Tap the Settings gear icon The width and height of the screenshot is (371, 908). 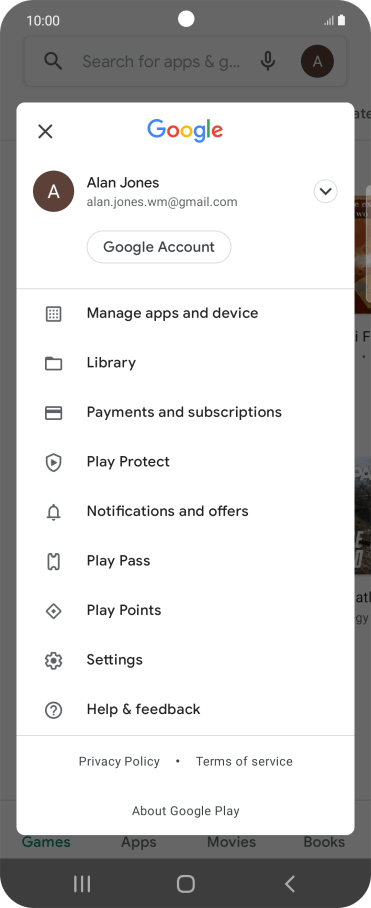pos(53,661)
